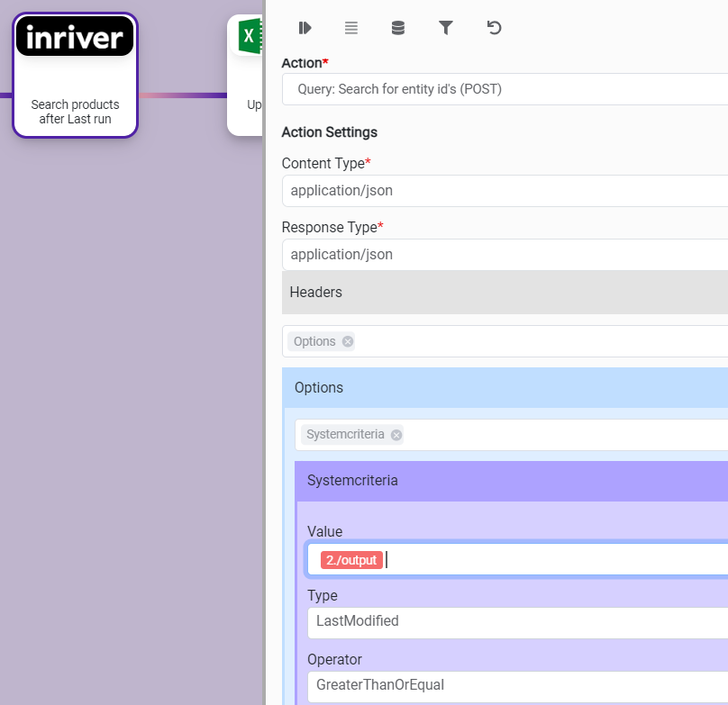728x705 pixels.
Task: Select the Excel node icon
Action: (x=248, y=37)
